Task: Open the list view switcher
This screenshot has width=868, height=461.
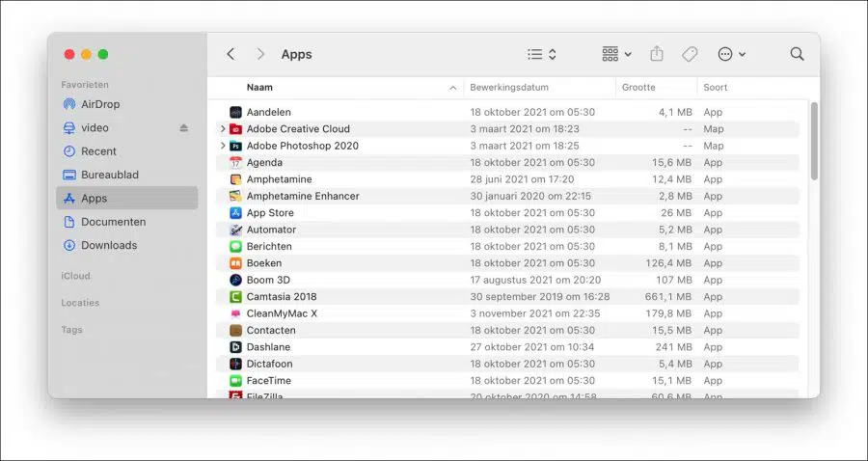Action: (x=541, y=54)
